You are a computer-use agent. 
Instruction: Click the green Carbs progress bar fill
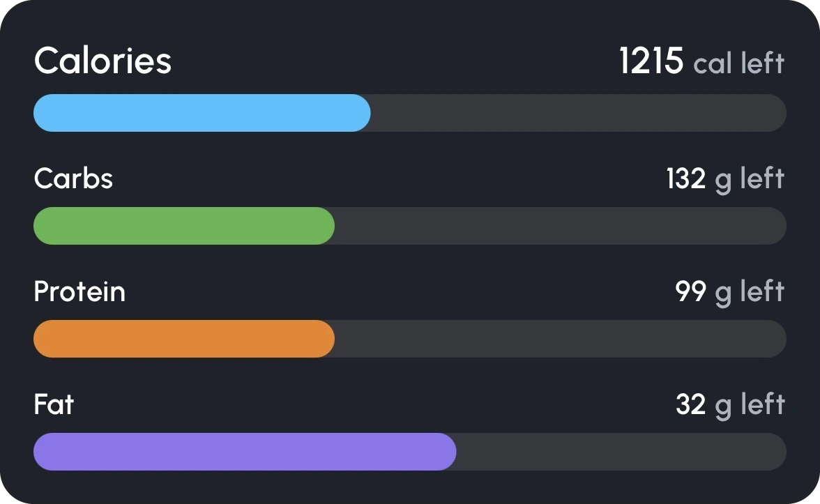[x=184, y=226]
